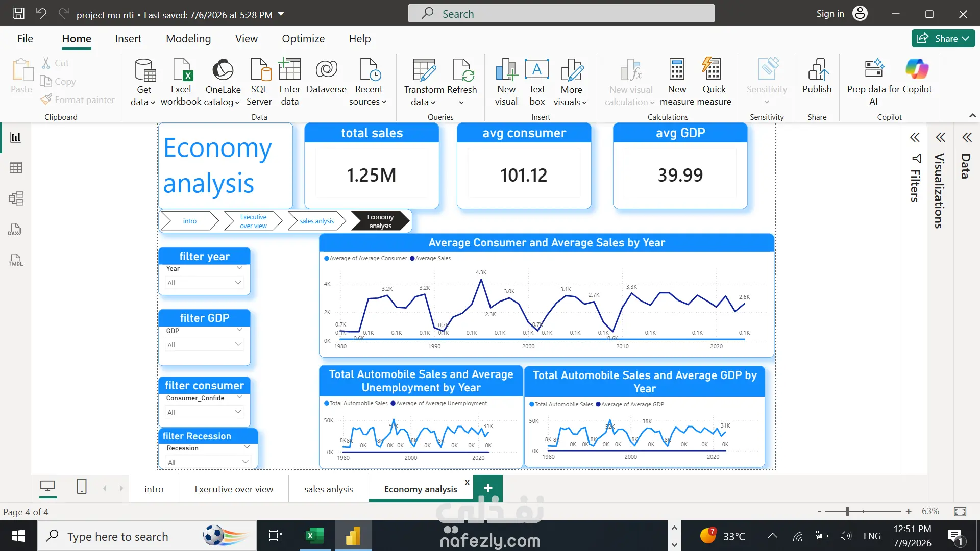Open OneLake catalog
The image size is (980, 551).
223,82
